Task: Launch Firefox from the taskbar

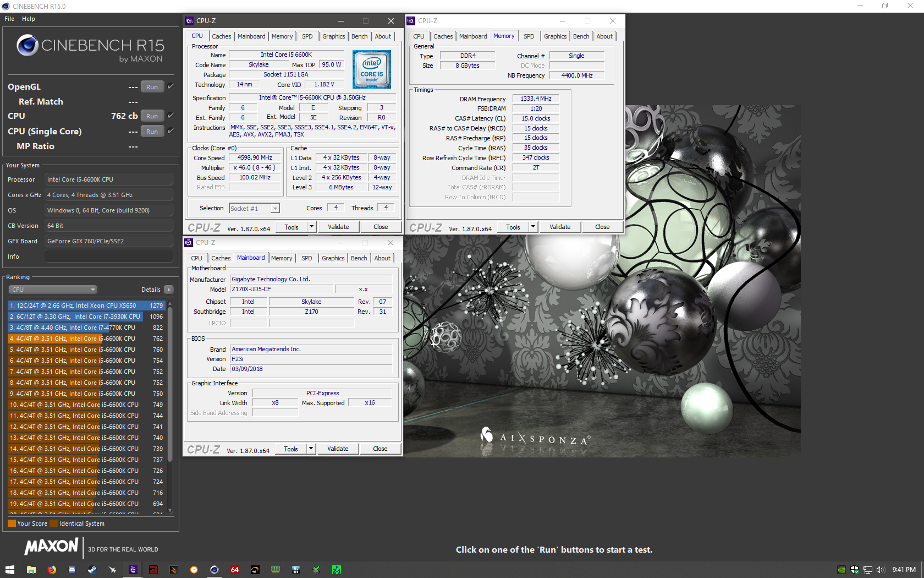Action: 52,570
